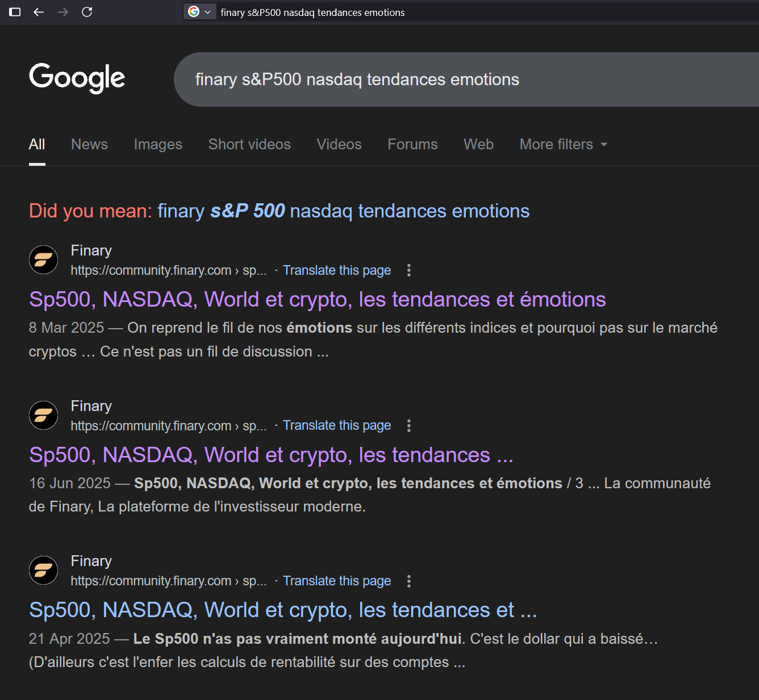Click the Google logo

77,78
